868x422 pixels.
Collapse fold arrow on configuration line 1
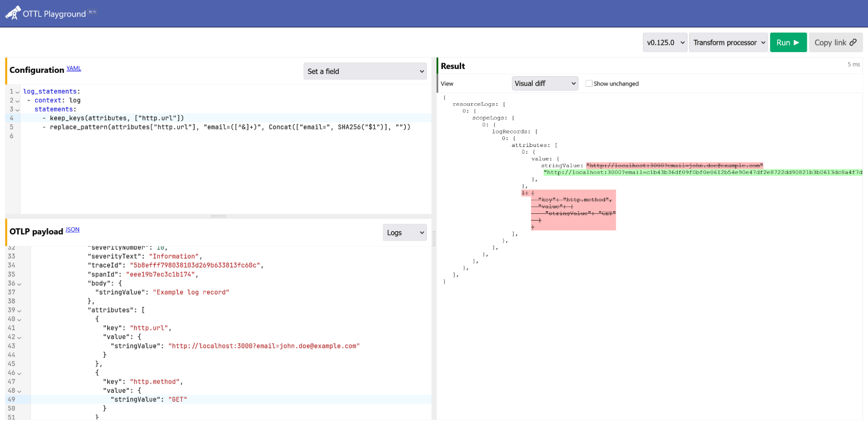click(x=17, y=92)
